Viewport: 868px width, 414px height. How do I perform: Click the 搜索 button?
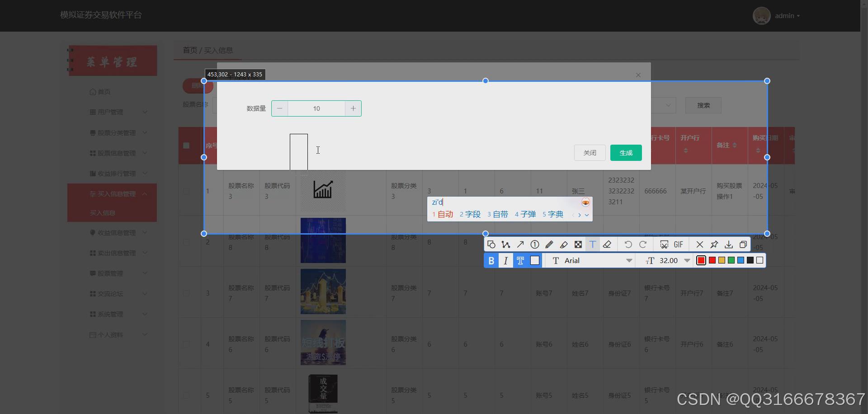coord(703,105)
